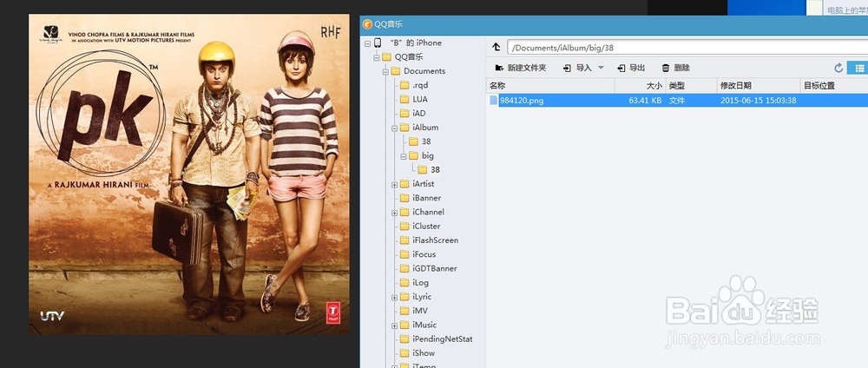Click the 新建文件夹 new folder button

(520, 68)
